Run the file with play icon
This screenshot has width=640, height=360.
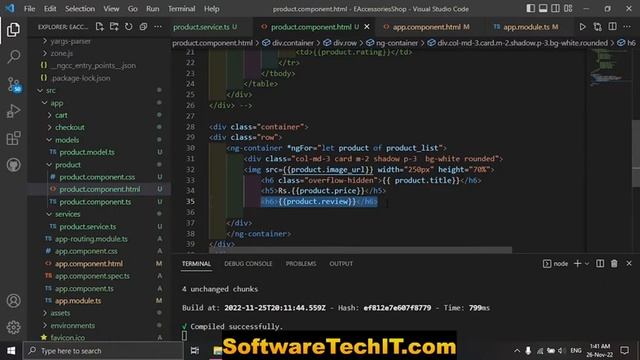coord(582,27)
